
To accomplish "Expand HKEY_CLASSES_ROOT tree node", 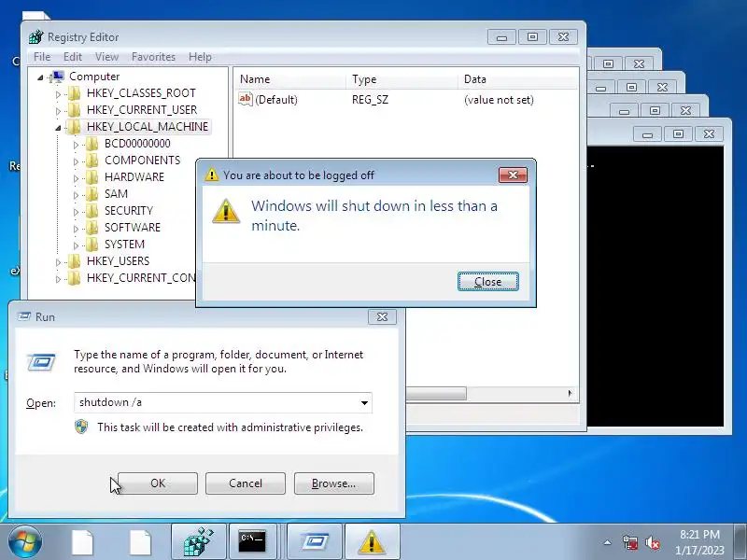I will (x=58, y=94).
